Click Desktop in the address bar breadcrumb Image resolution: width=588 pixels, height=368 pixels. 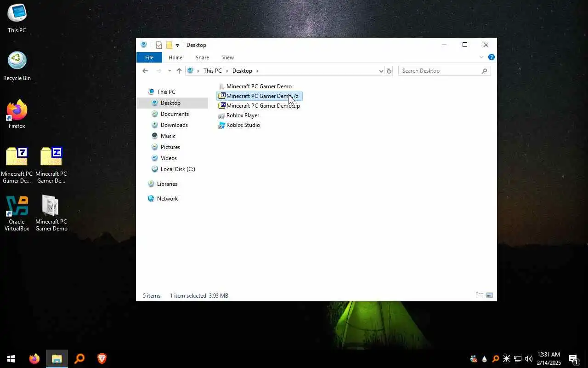(242, 71)
